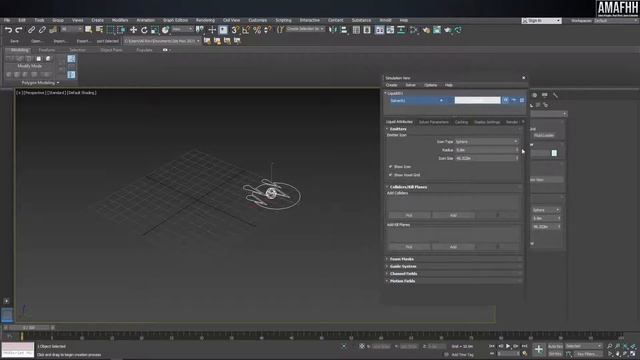Click Add button under Add Colliders
640x360 pixels.
coord(453,215)
